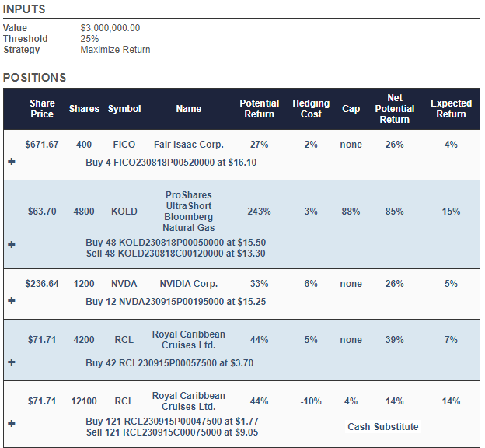Click the -10% hedging cost value
The width and height of the screenshot is (485, 448).
[x=311, y=401]
